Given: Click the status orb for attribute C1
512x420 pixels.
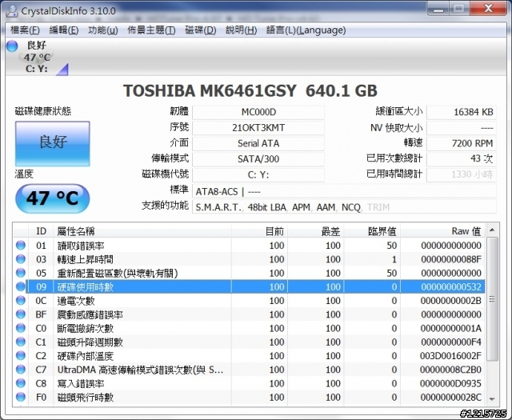Looking at the screenshot, I should tap(21, 342).
